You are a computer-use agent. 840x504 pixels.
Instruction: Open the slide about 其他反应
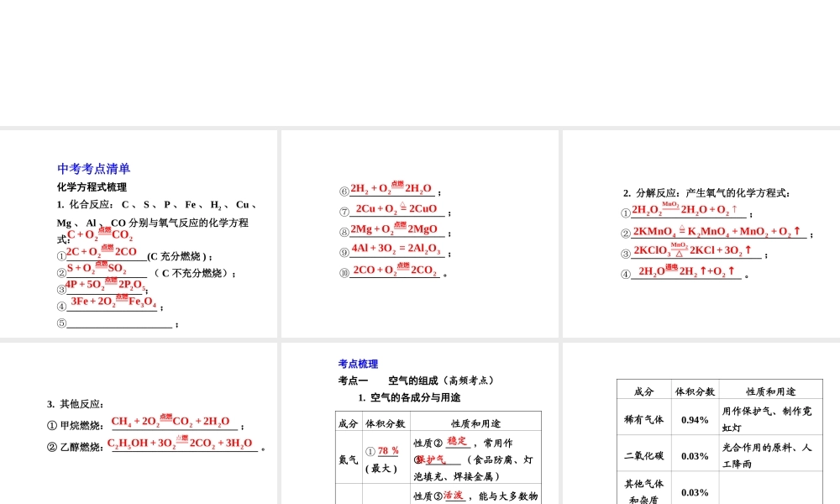tap(139, 423)
